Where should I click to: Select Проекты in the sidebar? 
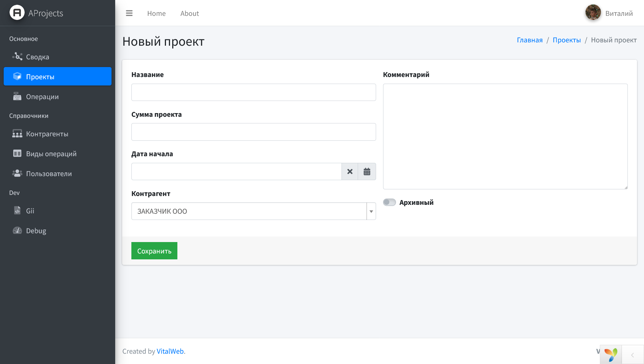(57, 76)
